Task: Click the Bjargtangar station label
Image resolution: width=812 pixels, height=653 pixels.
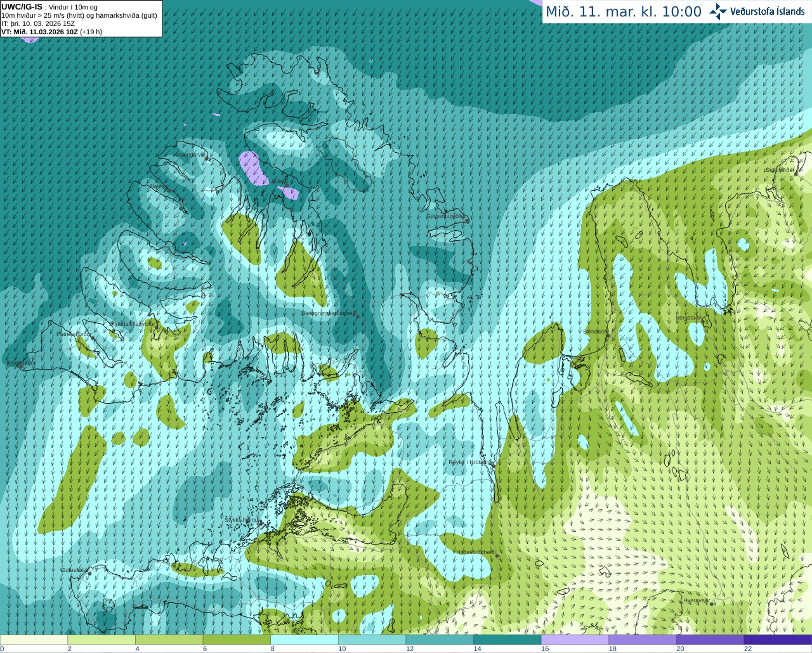Action: (x=20, y=363)
